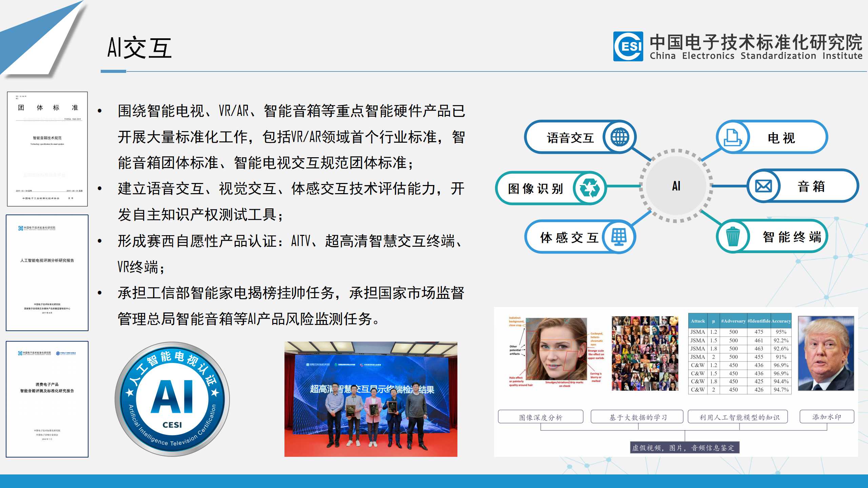Click China Electronics Standardization Institute text
This screenshot has width=868, height=488.
pos(756,56)
